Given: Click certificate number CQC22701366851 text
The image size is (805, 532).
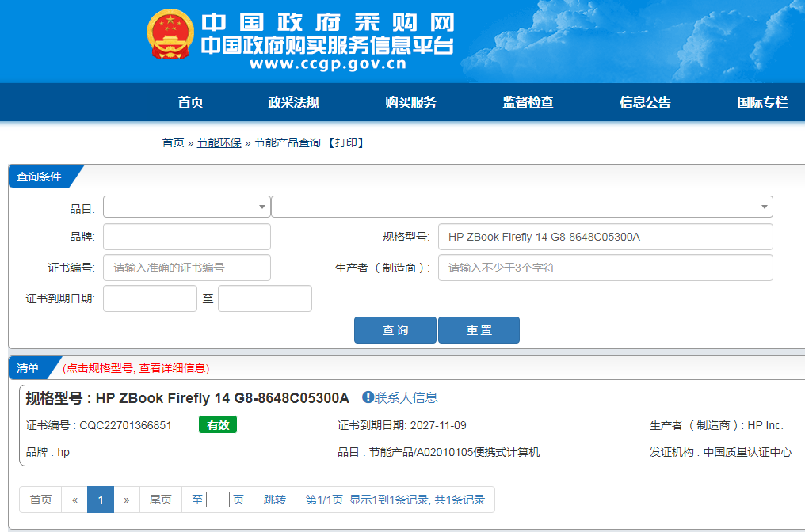Looking at the screenshot, I should pos(125,425).
